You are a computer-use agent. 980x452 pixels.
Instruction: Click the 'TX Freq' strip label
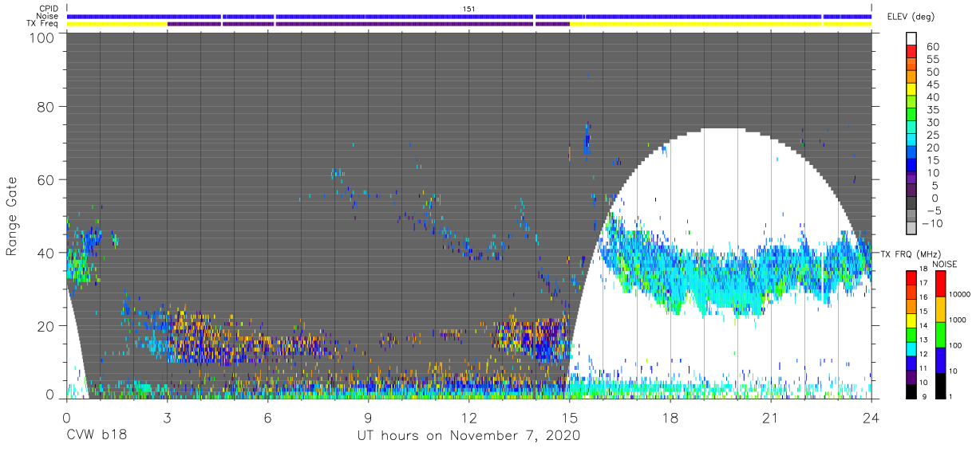pos(43,23)
